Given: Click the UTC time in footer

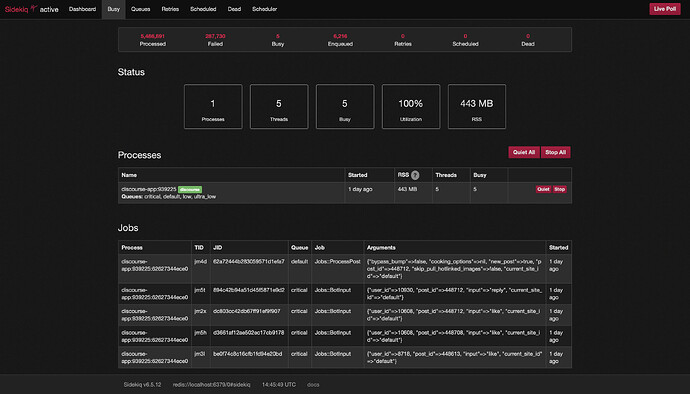Looking at the screenshot, I should [279, 385].
